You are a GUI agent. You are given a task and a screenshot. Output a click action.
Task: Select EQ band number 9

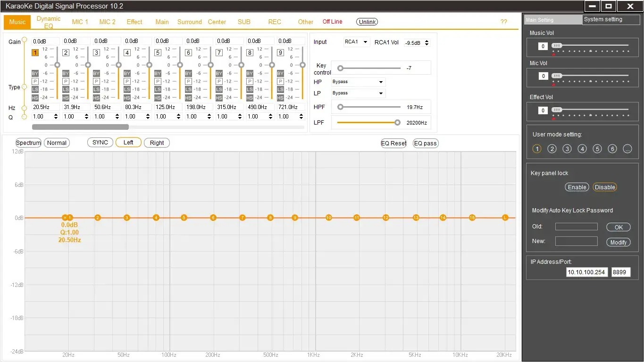click(280, 53)
